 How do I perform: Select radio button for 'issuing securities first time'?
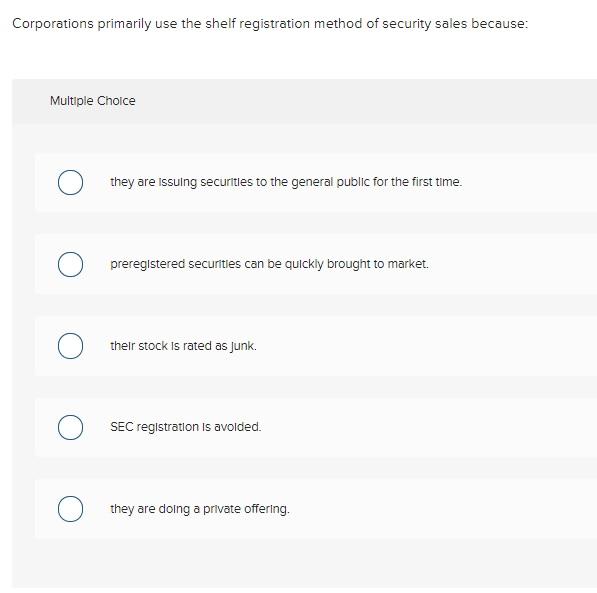click(70, 182)
